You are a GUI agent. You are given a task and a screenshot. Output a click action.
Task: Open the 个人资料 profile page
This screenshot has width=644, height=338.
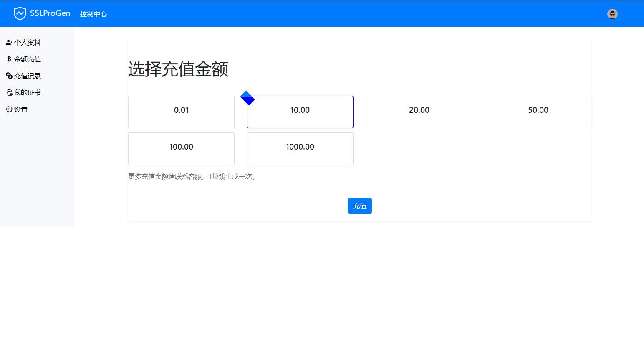pos(28,41)
